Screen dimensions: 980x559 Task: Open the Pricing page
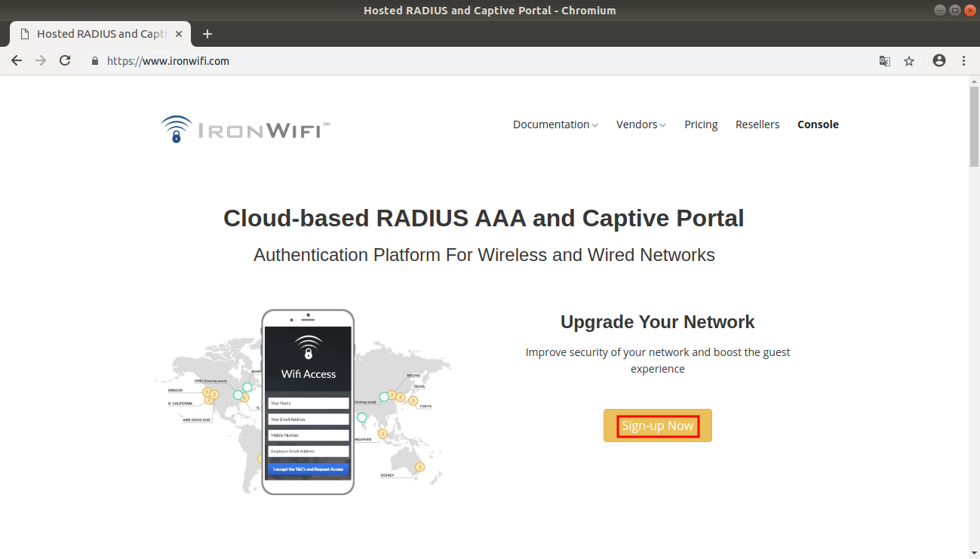(x=701, y=124)
